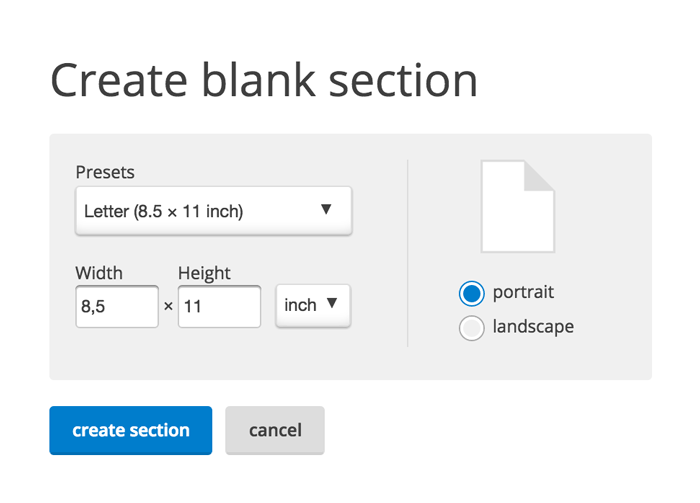Click the create section button
The image size is (700, 503).
point(131,430)
